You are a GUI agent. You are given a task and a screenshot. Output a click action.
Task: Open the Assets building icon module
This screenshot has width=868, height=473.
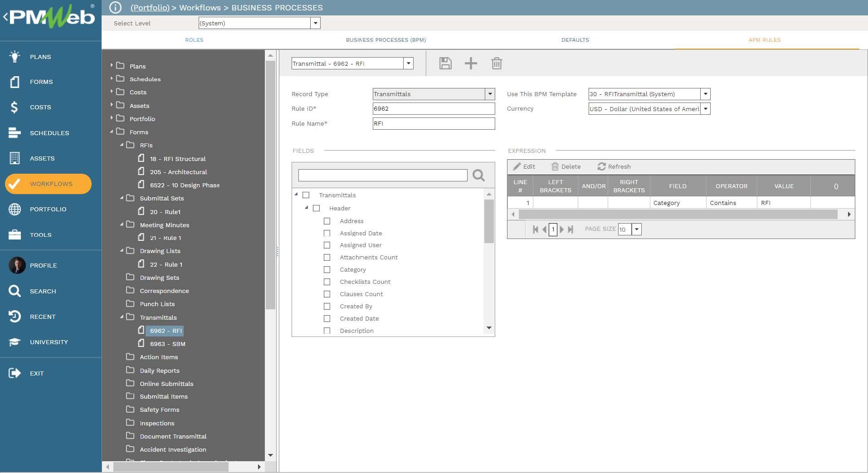pyautogui.click(x=15, y=158)
